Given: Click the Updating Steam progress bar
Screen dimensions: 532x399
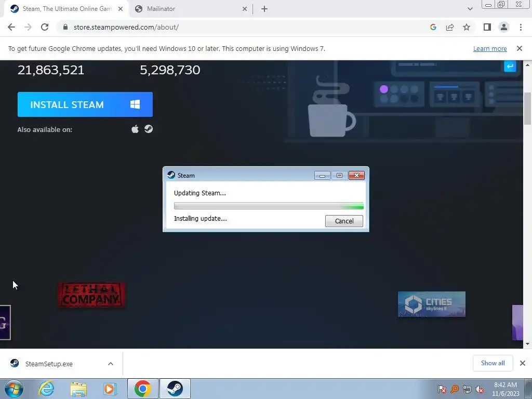Looking at the screenshot, I should coord(269,206).
